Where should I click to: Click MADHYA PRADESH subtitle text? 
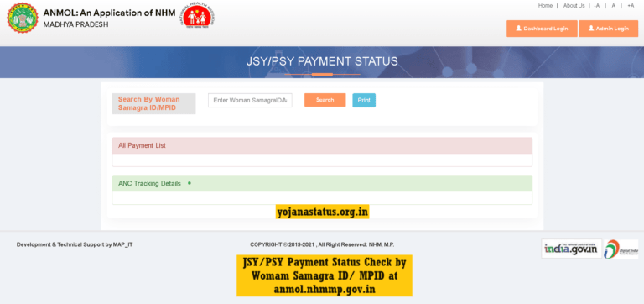75,24
